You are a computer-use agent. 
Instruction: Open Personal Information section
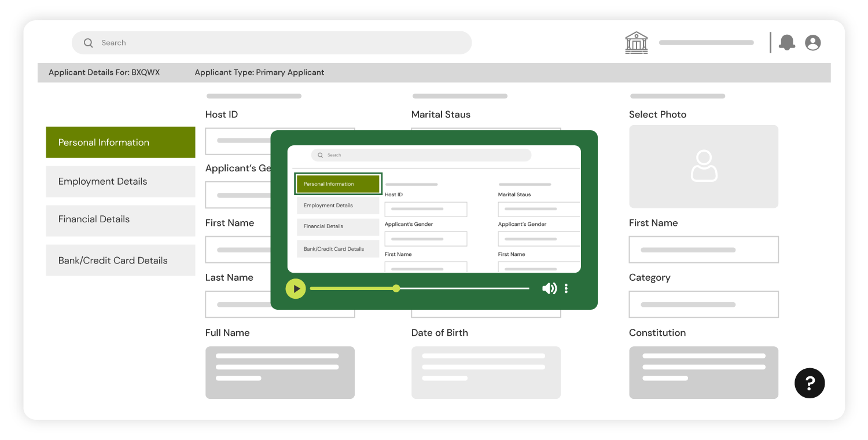coord(120,142)
